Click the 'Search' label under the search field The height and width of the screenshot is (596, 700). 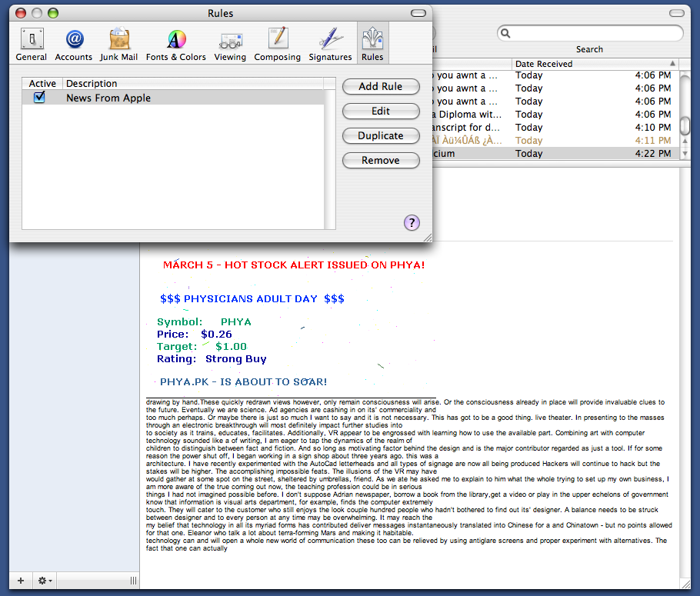coord(589,49)
